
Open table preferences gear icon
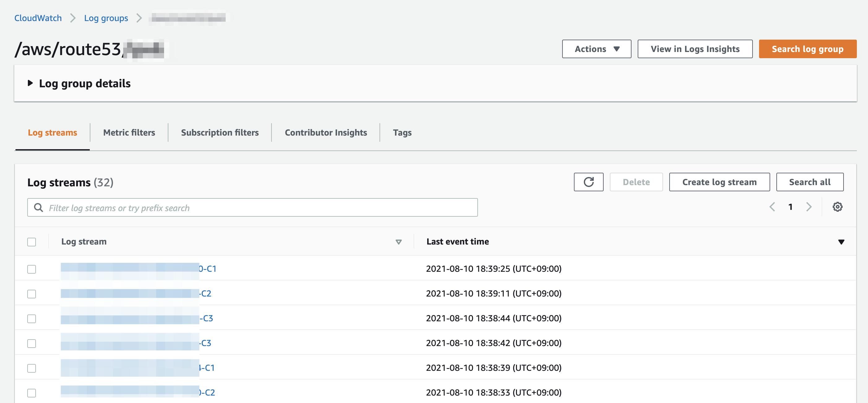tap(837, 206)
